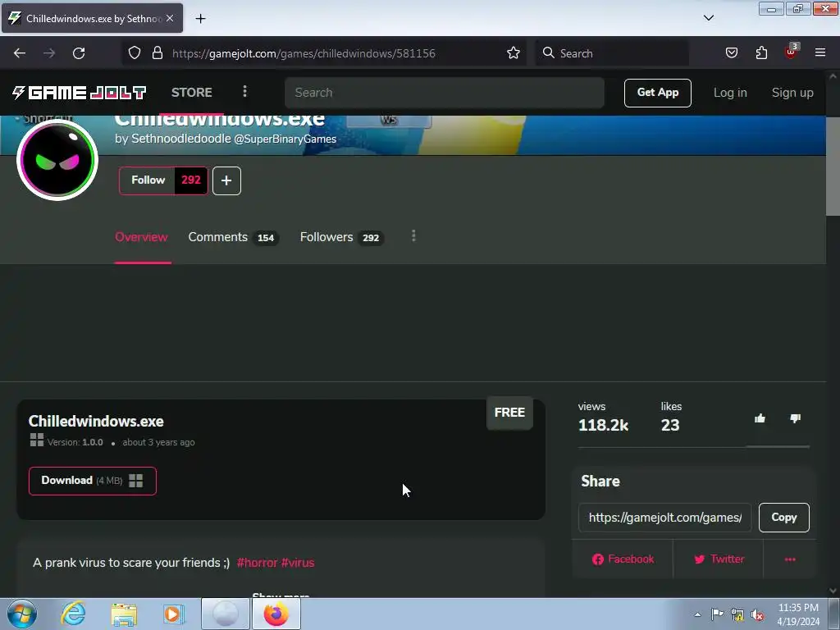This screenshot has width=840, height=630.
Task: Dislike the game with thumbs down
Action: click(795, 419)
